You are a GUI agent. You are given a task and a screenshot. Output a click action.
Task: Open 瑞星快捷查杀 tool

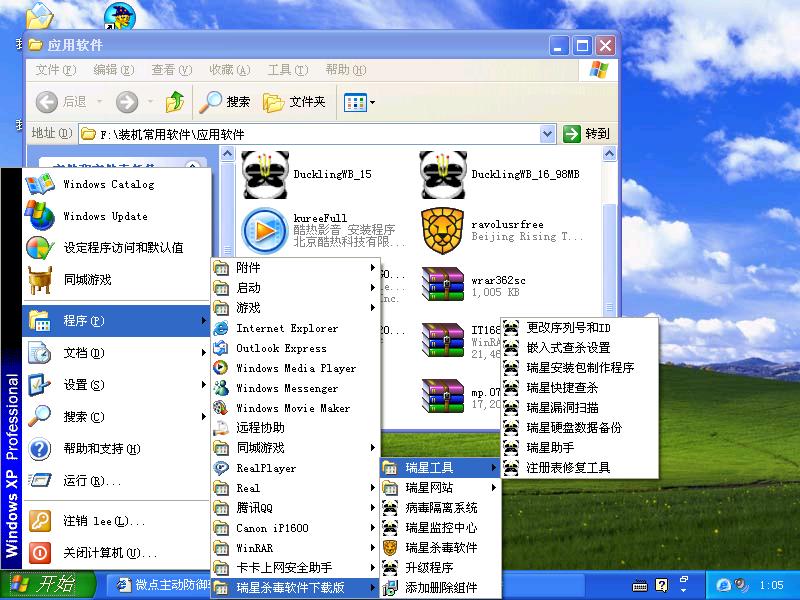[x=580, y=388]
